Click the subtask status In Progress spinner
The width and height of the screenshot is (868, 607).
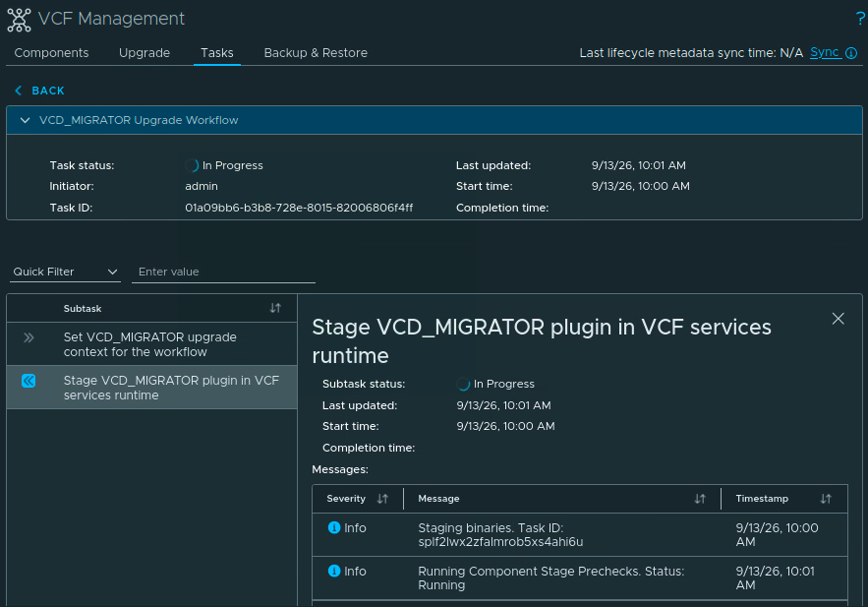[x=463, y=384]
